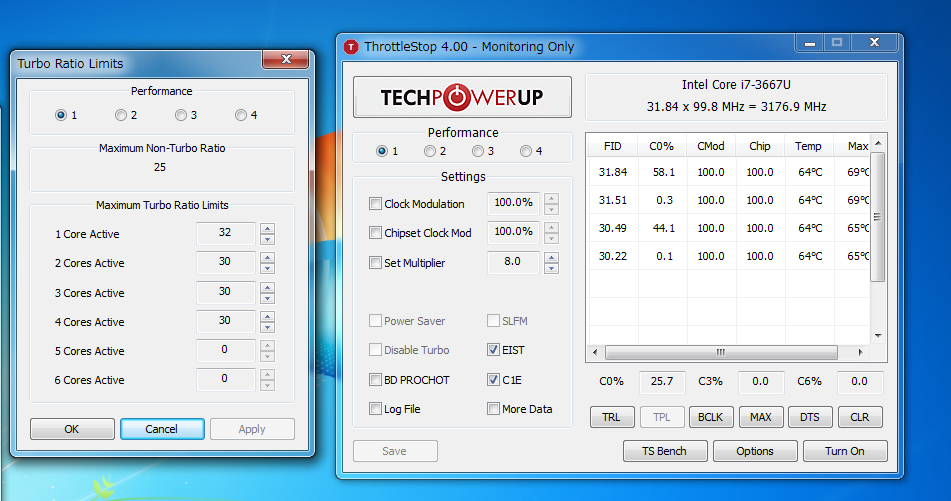Decrease the 2 Cores Active turbo ratio
The image size is (951, 501).
(267, 268)
